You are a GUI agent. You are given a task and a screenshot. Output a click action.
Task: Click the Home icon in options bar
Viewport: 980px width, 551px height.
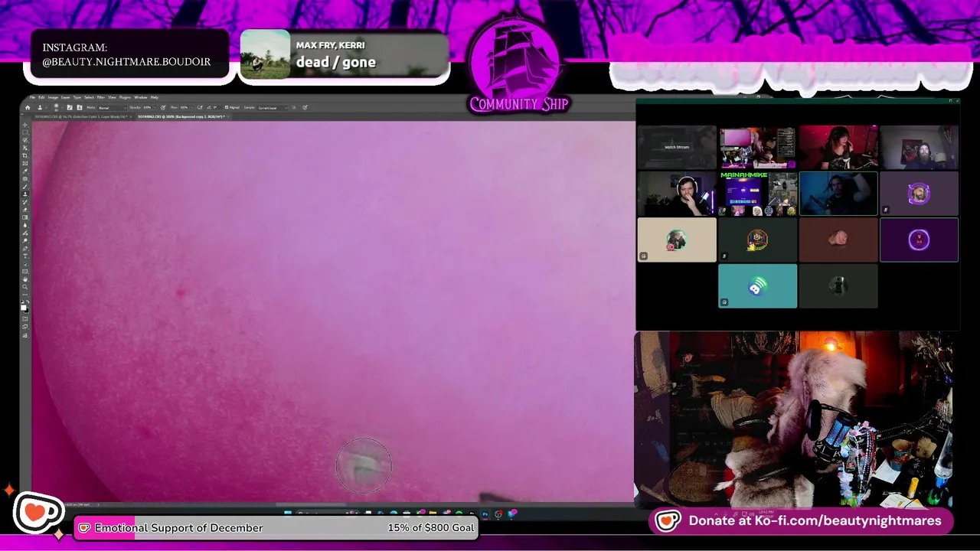click(x=28, y=108)
